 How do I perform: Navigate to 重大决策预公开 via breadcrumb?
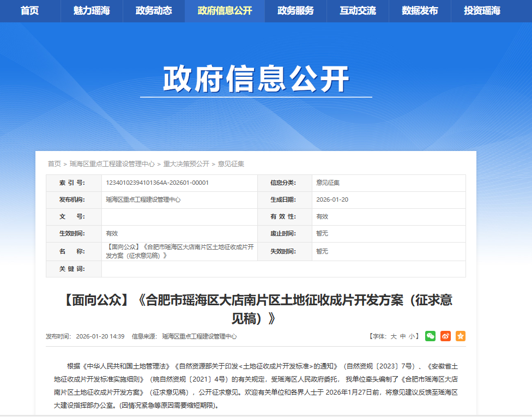[x=185, y=162]
